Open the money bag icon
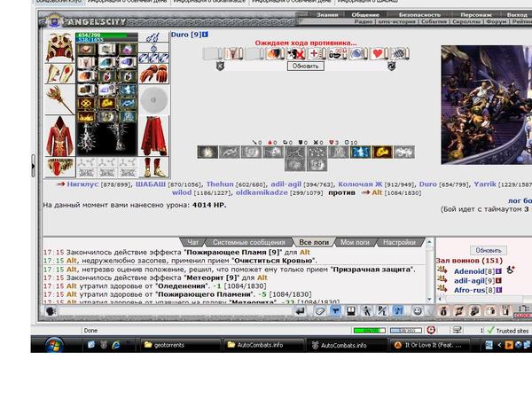532x399 pixels. tap(443, 311)
